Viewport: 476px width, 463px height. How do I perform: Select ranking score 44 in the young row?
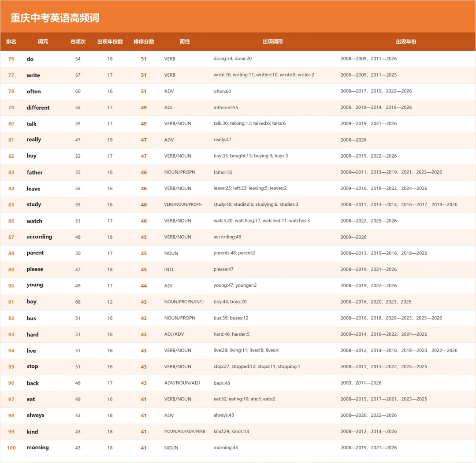point(144,286)
